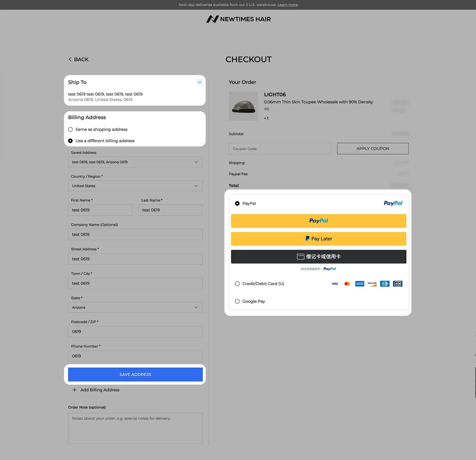This screenshot has width=476, height=460.
Task: Click the Save Address button
Action: pos(135,374)
